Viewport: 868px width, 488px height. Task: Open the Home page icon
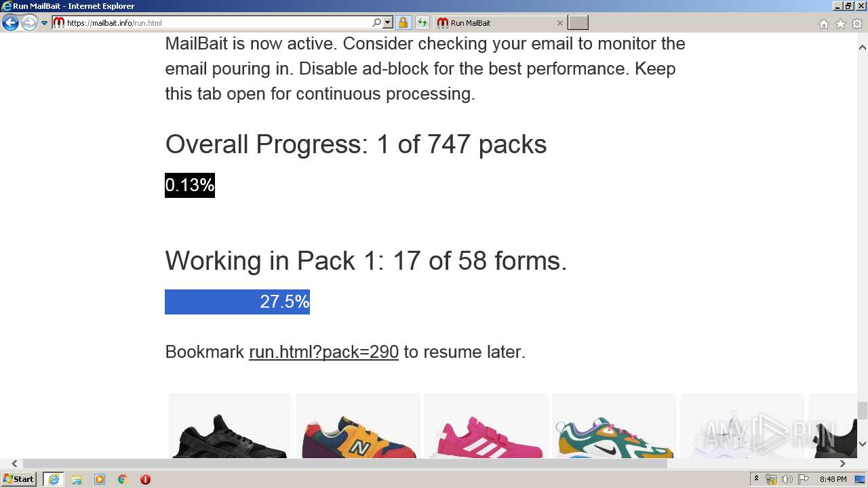(x=823, y=24)
